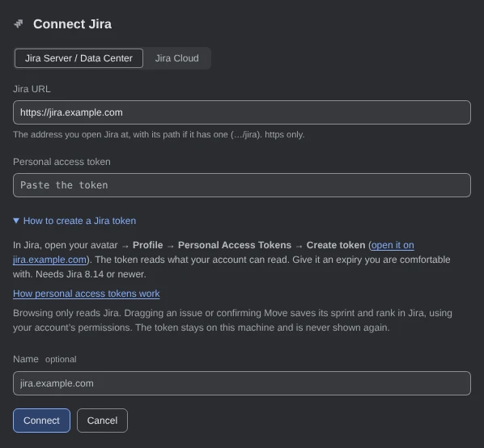Focus the Jira URL input field
The image size is (484, 448).
click(x=242, y=112)
